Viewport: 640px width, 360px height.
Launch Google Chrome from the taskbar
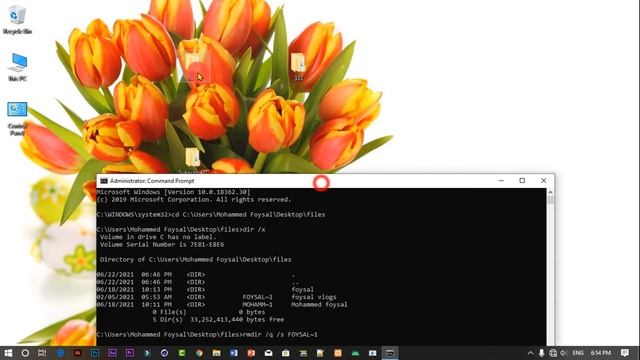pos(199,353)
